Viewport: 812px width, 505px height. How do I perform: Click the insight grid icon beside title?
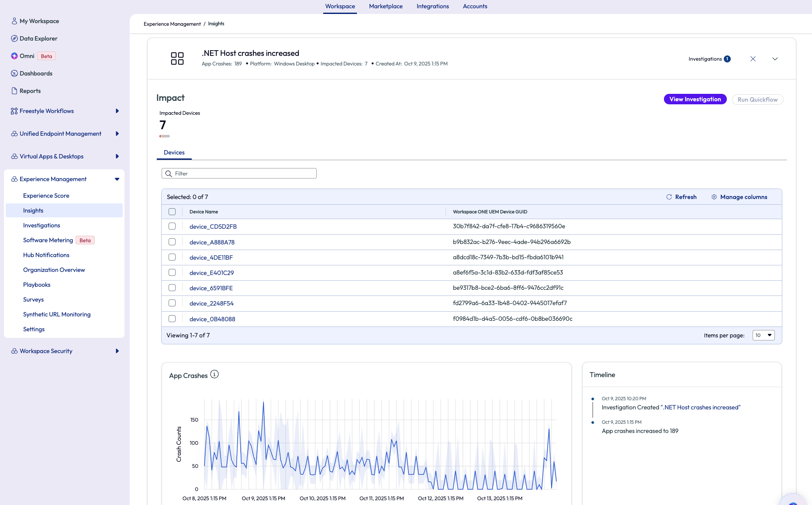tap(177, 58)
